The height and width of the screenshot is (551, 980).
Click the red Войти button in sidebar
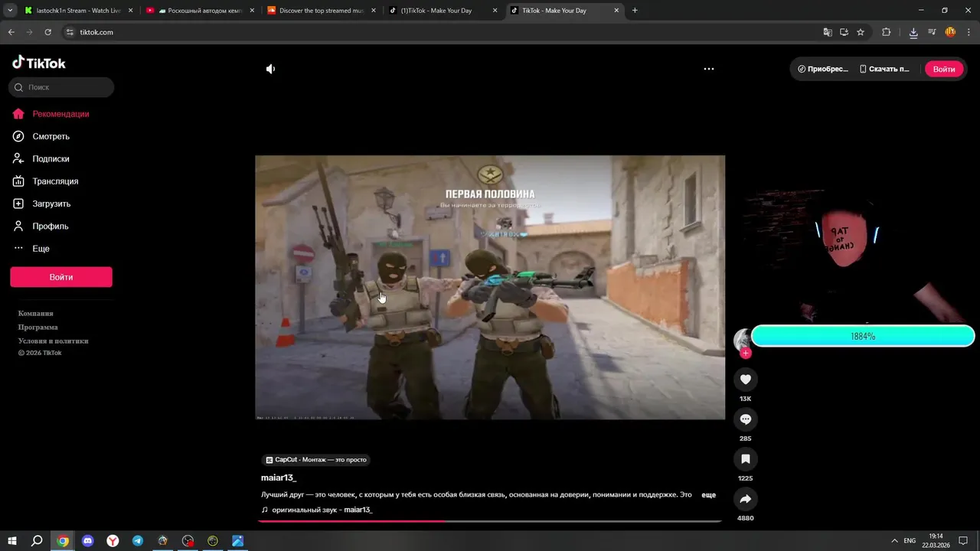point(61,277)
